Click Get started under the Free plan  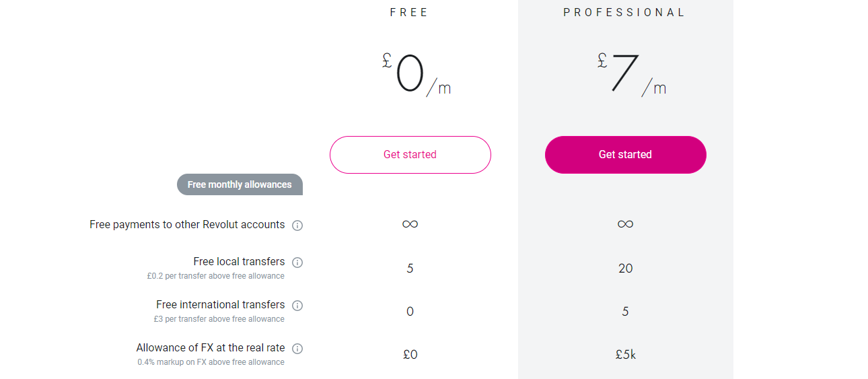coord(410,155)
